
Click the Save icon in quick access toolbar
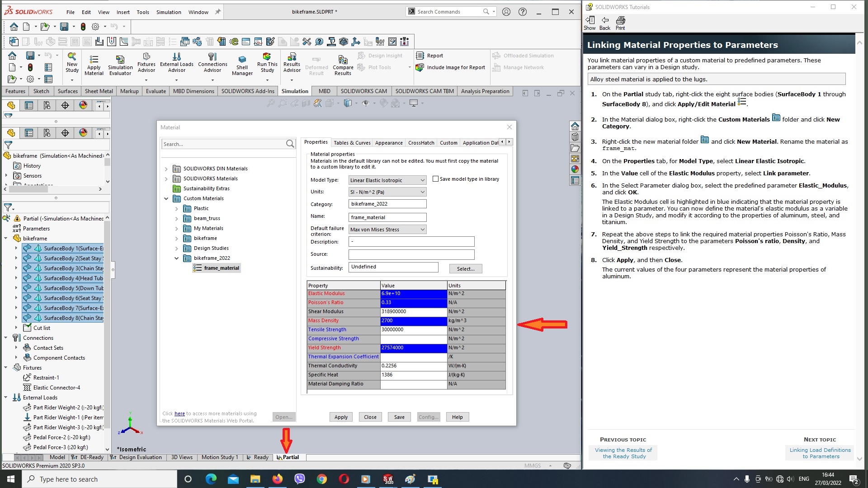pos(64,27)
